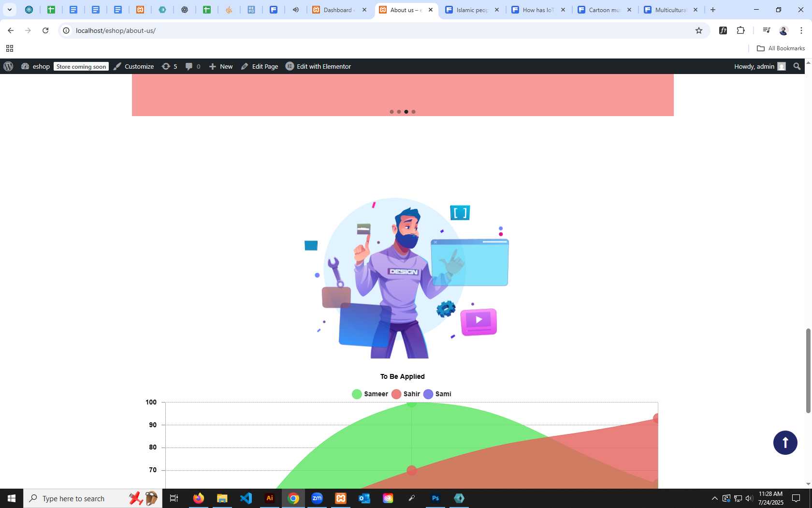Click Edit with Elementor
This screenshot has width=812, height=508.
coord(318,66)
